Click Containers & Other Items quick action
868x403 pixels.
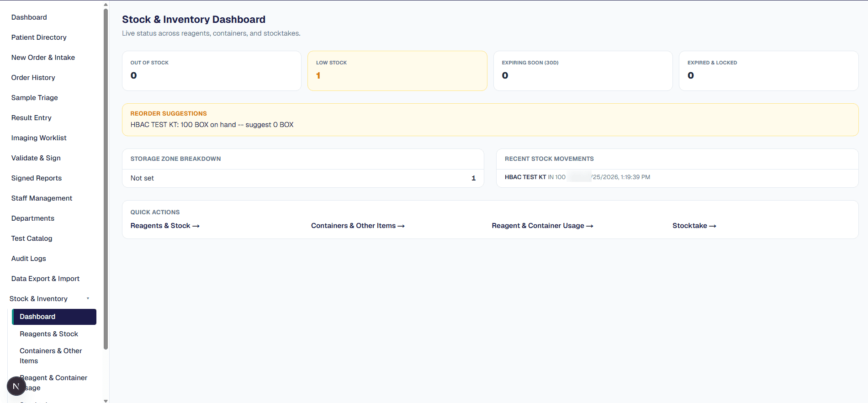point(358,226)
